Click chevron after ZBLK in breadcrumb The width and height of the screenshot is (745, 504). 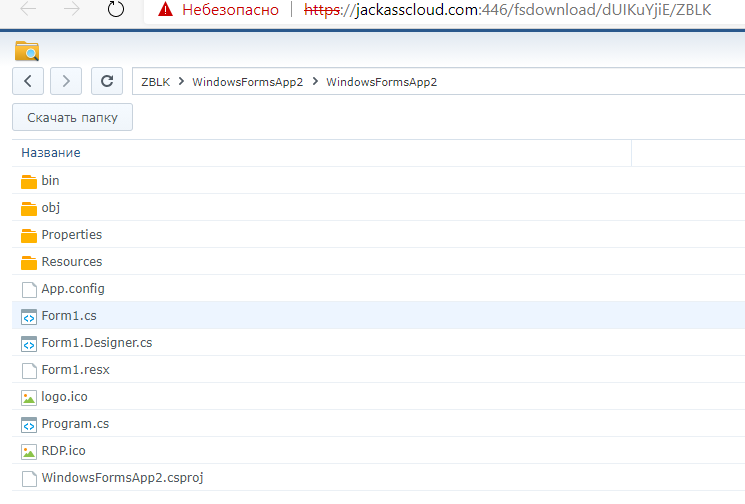coord(181,81)
